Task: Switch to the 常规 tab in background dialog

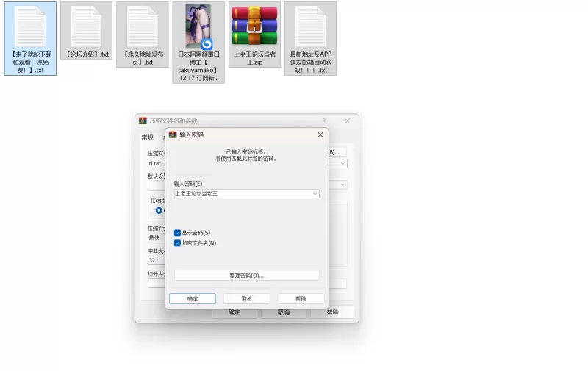Action: pos(148,137)
